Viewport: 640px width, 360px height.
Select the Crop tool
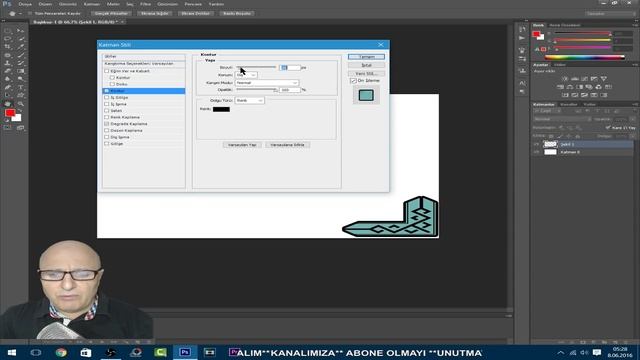[x=8, y=47]
